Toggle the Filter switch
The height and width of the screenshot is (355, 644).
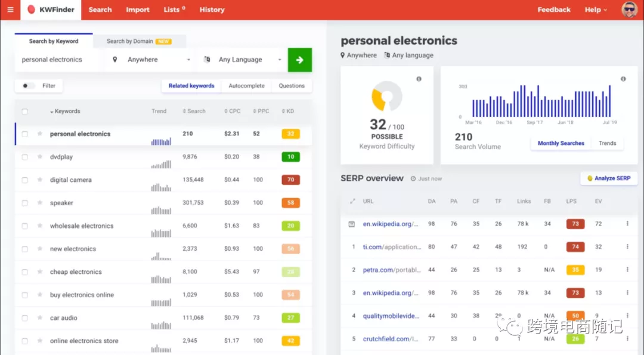coord(27,86)
